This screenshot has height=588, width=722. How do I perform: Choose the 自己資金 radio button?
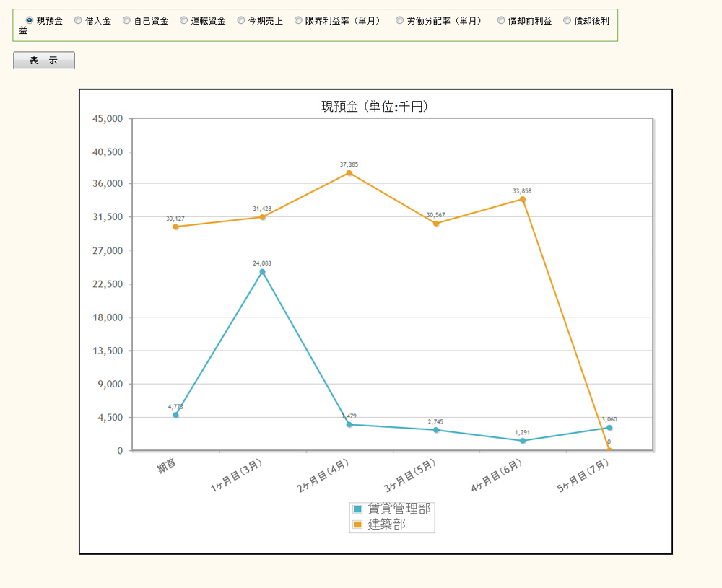pos(126,20)
